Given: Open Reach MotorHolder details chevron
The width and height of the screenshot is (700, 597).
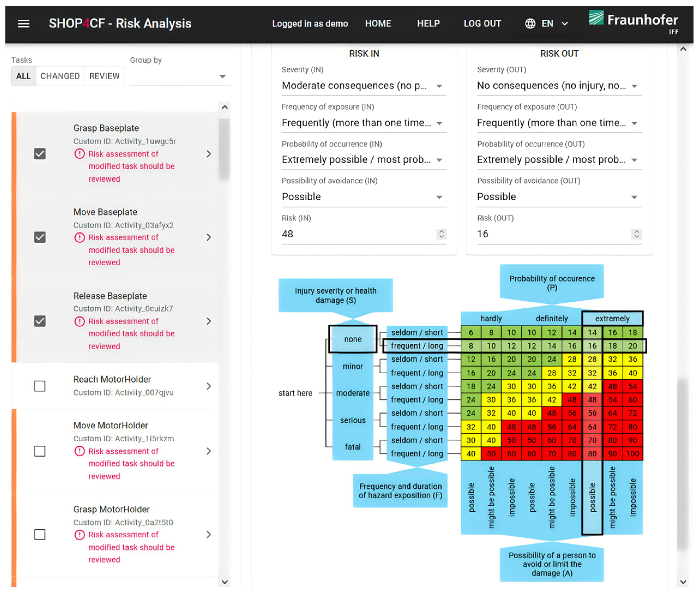Looking at the screenshot, I should [x=209, y=386].
